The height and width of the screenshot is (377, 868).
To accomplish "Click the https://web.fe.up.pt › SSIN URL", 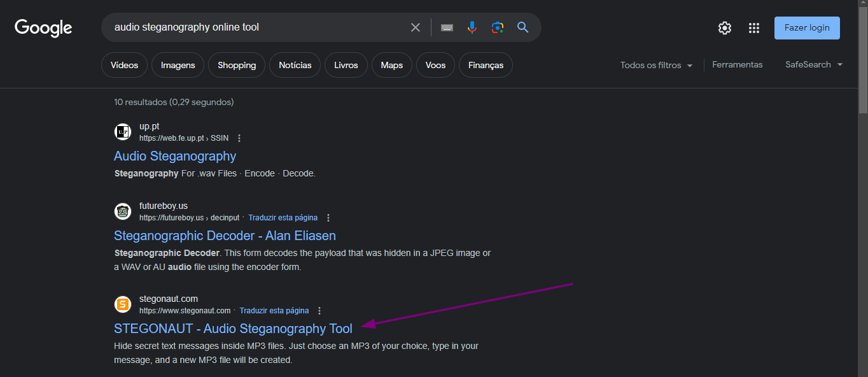I will click(x=184, y=138).
